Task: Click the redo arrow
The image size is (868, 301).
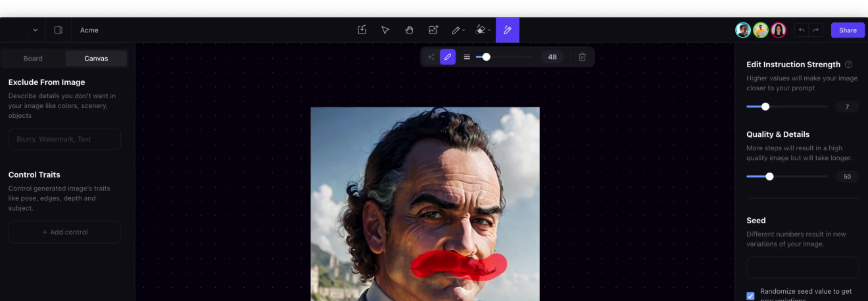Action: tap(816, 30)
